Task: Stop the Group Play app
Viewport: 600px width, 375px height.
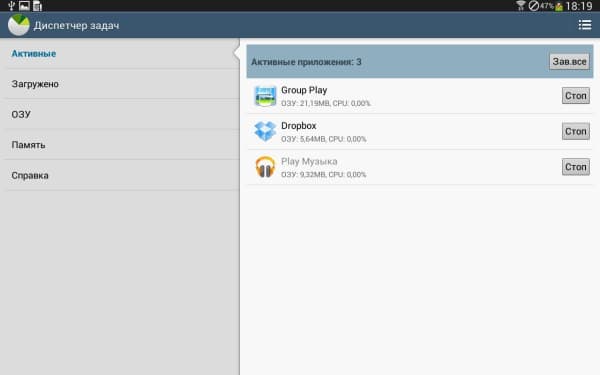Action: pos(576,96)
